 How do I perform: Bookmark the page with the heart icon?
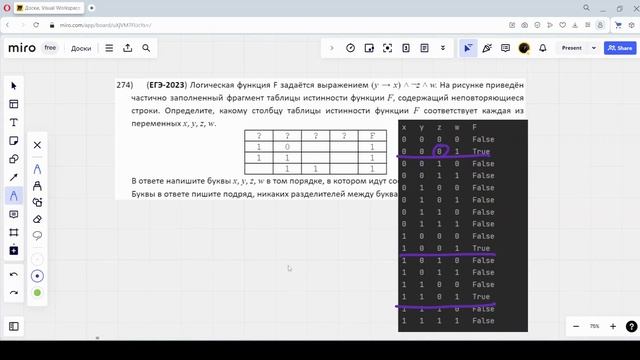[562, 25]
